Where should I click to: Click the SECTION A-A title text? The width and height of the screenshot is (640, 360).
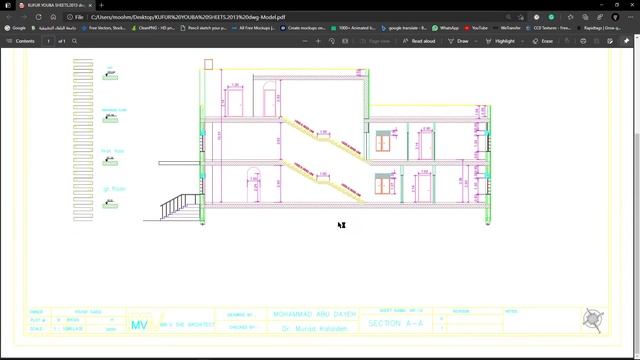tap(396, 324)
